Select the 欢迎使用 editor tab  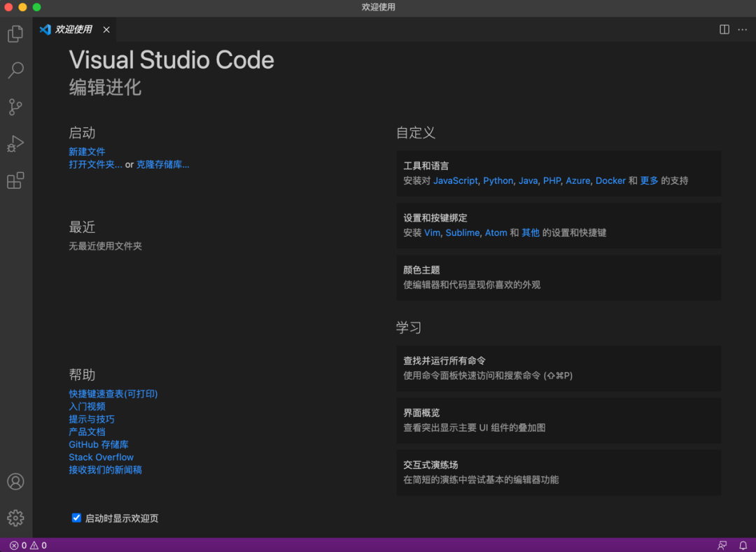click(x=72, y=29)
